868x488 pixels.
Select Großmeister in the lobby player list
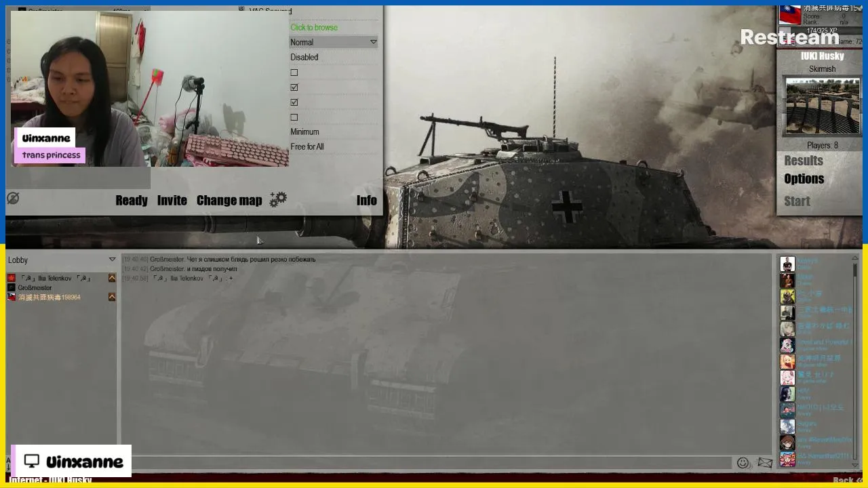(61, 287)
